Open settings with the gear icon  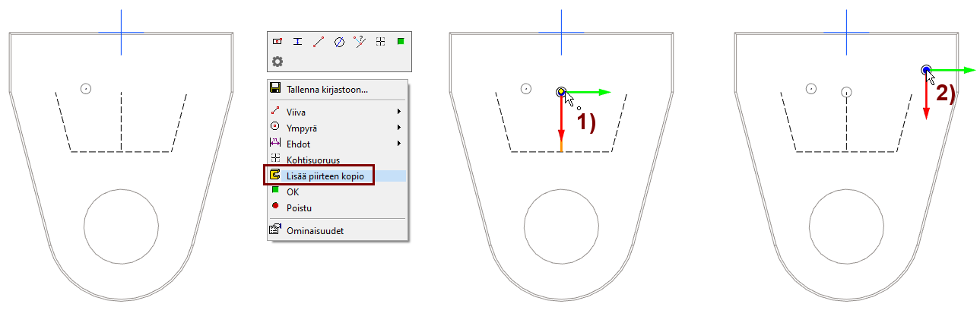click(278, 61)
